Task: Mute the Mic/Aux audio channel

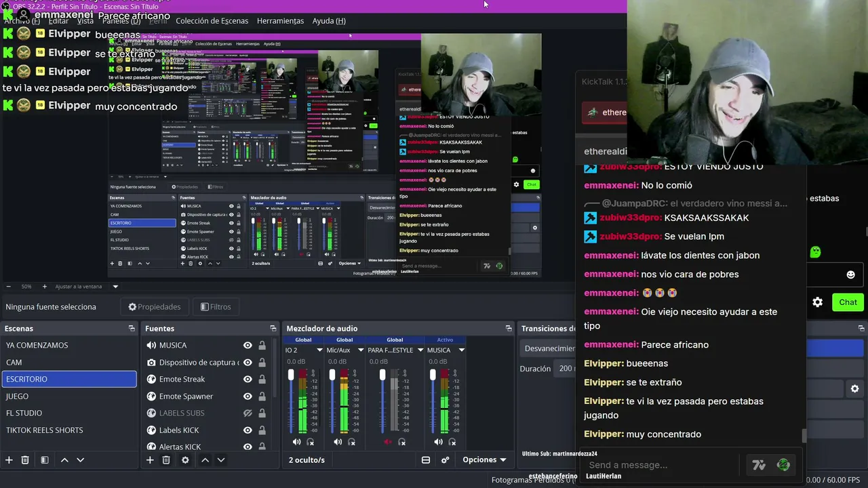Action: pos(338,442)
